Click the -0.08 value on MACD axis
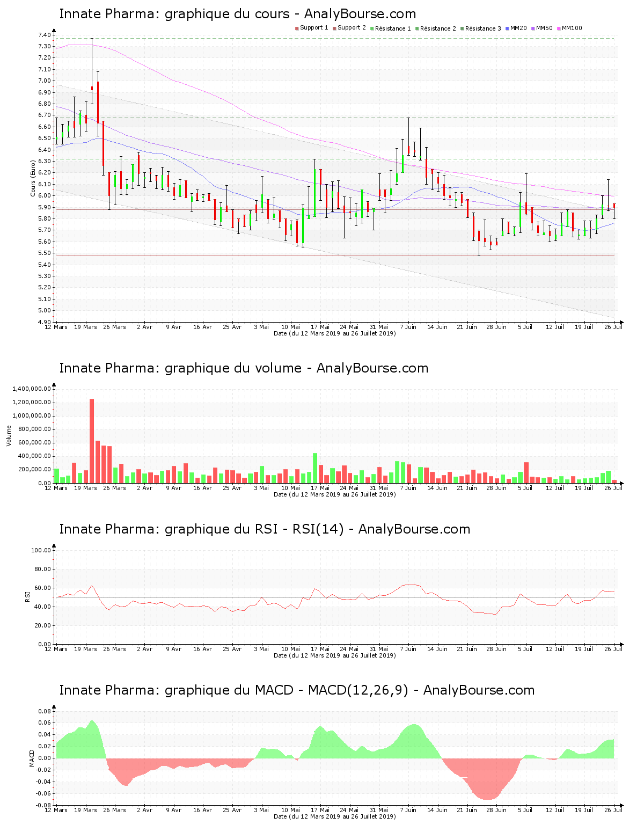Screen dimensions: 644x832 pyautogui.click(x=43, y=805)
